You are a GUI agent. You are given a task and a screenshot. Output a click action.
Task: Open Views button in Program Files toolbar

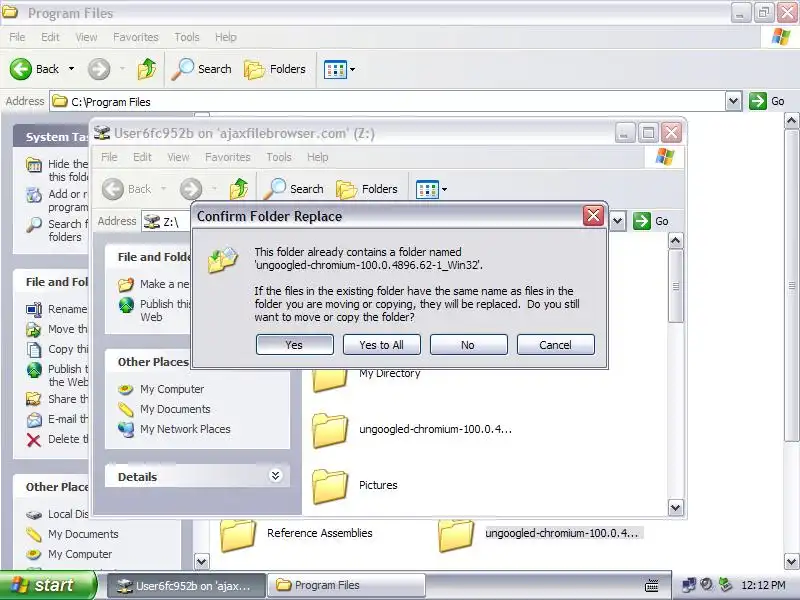point(336,69)
